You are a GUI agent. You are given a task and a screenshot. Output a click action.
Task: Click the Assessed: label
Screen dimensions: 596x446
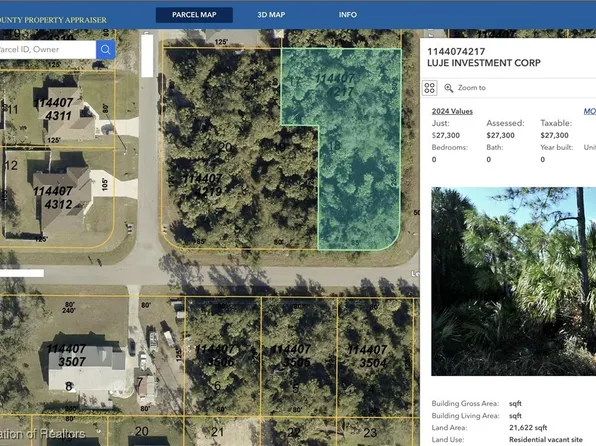(505, 123)
